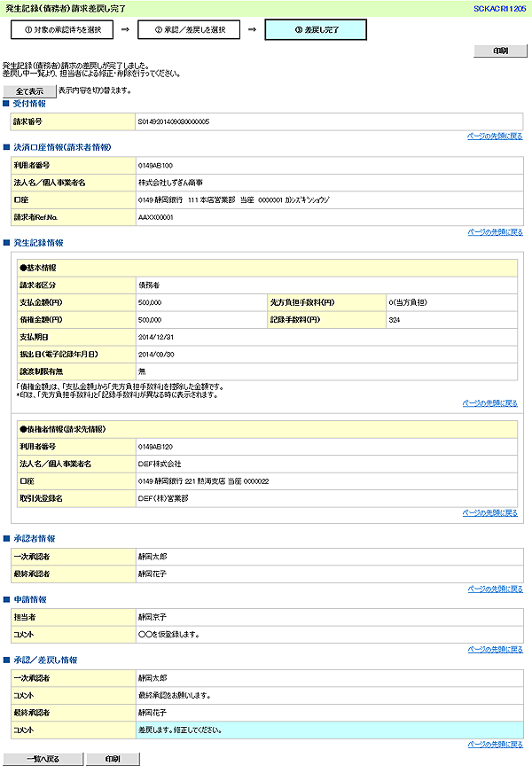
Task: Click Ref No. value AAXX00001
Action: pos(156,217)
